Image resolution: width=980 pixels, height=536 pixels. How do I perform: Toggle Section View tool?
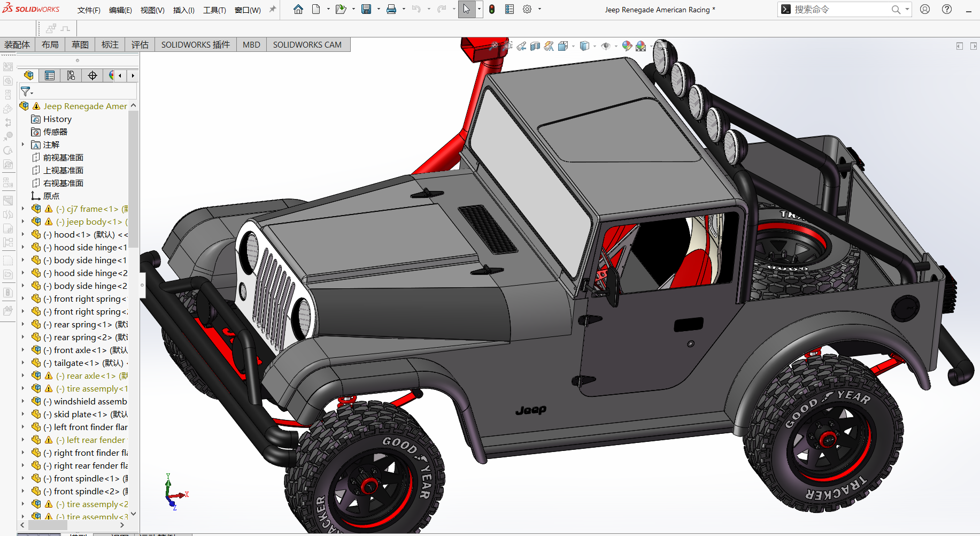click(535, 46)
